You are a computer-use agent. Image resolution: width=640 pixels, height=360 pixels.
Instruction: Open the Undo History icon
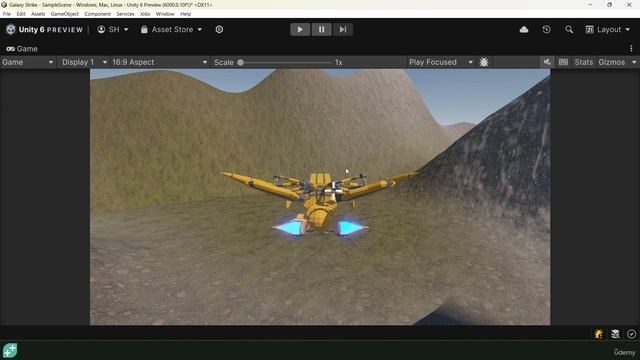click(x=547, y=29)
